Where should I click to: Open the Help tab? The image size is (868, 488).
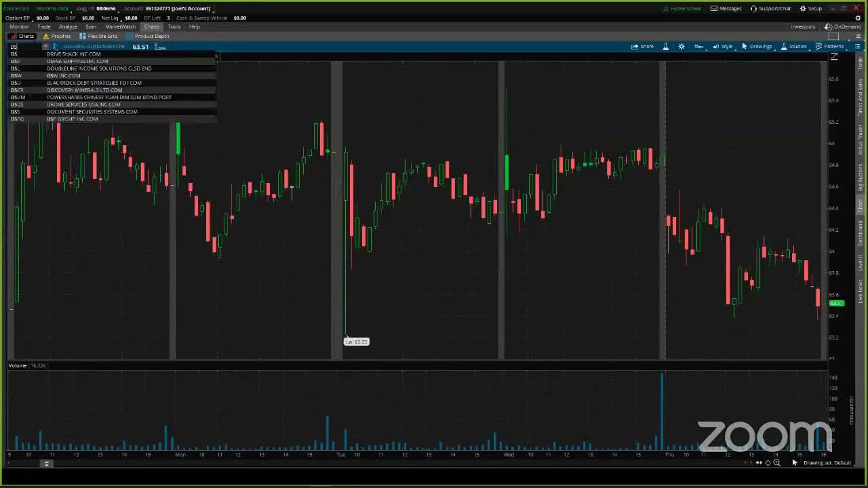(x=195, y=26)
